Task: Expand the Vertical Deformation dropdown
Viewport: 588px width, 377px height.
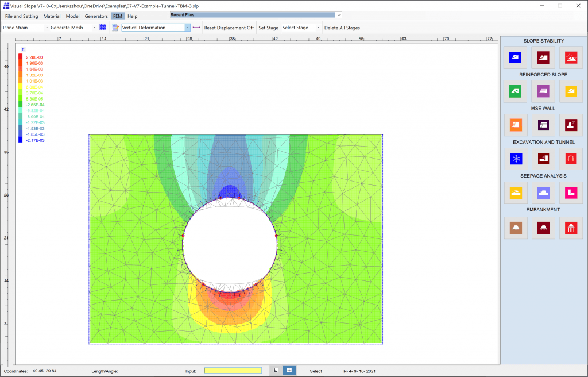Action: click(x=188, y=28)
